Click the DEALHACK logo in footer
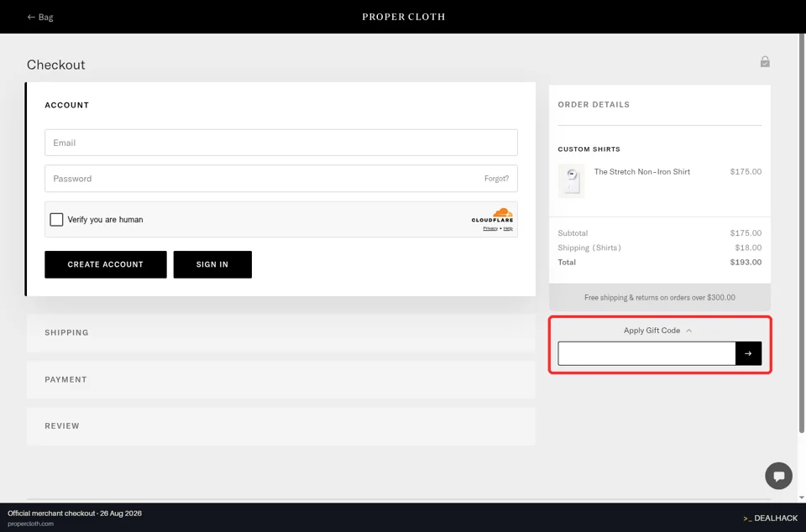 (770, 518)
